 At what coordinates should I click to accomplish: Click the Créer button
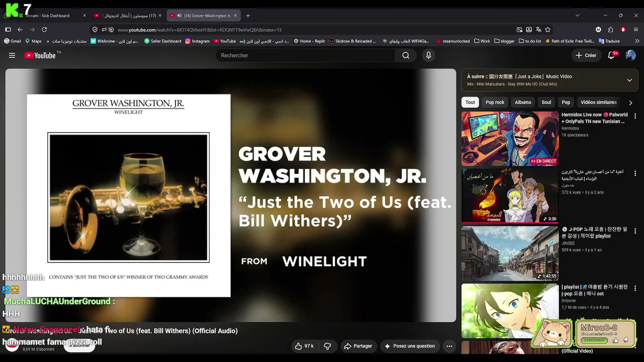586,55
